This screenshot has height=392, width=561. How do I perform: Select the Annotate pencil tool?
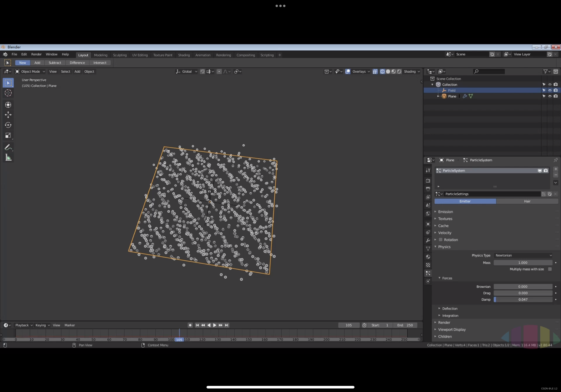pyautogui.click(x=8, y=147)
